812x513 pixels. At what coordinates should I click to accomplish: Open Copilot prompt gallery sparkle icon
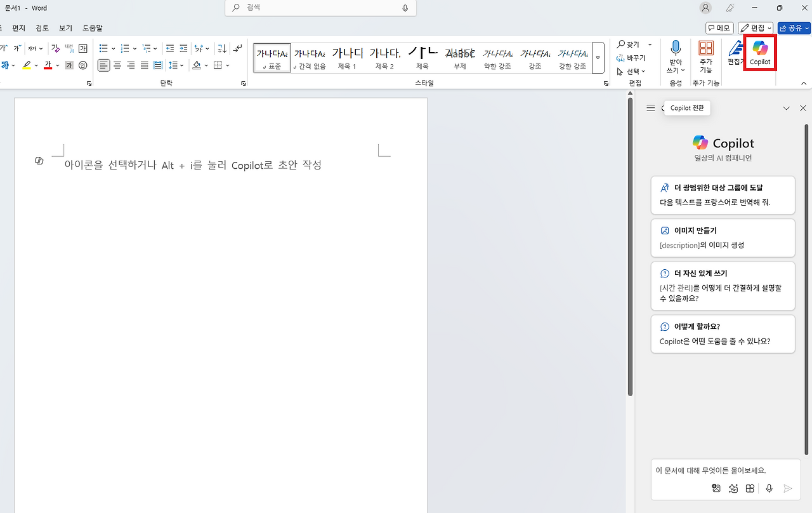point(733,488)
